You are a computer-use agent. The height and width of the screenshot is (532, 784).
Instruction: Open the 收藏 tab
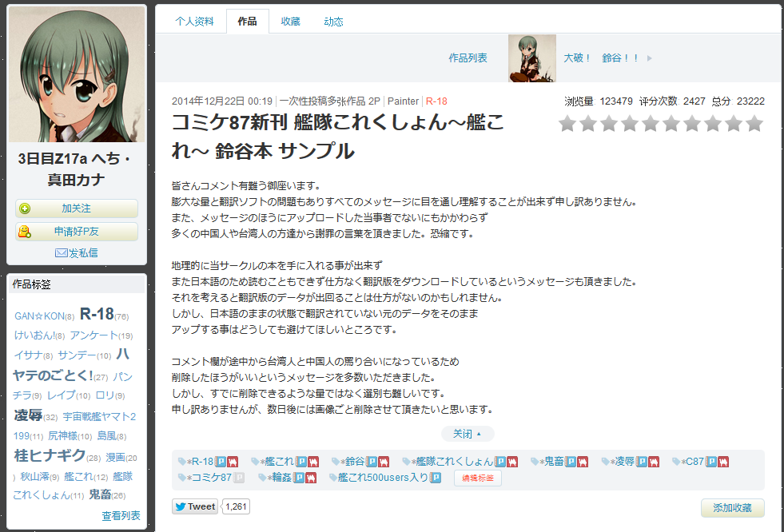point(290,22)
